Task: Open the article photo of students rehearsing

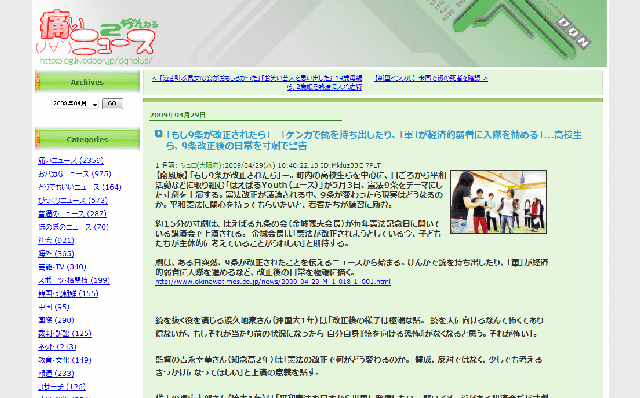Action: click(498, 202)
